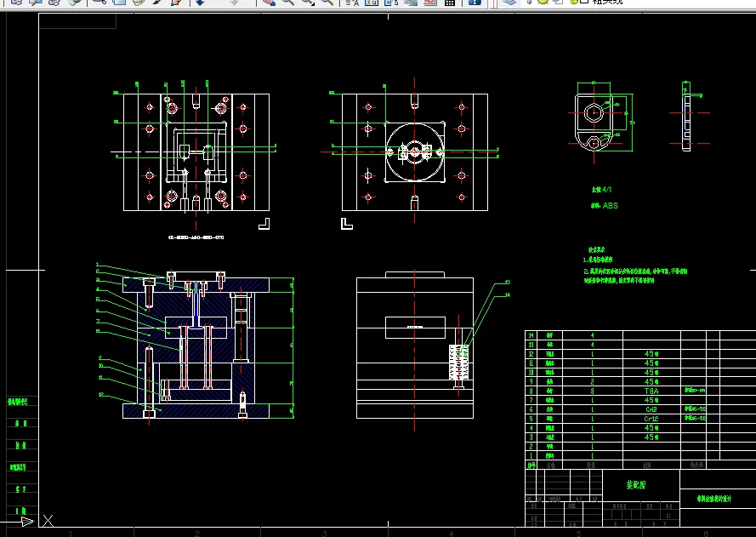Viewport: 756px width, 537px height.
Task: Select the 45 material cell in row 7
Action: tap(651, 400)
